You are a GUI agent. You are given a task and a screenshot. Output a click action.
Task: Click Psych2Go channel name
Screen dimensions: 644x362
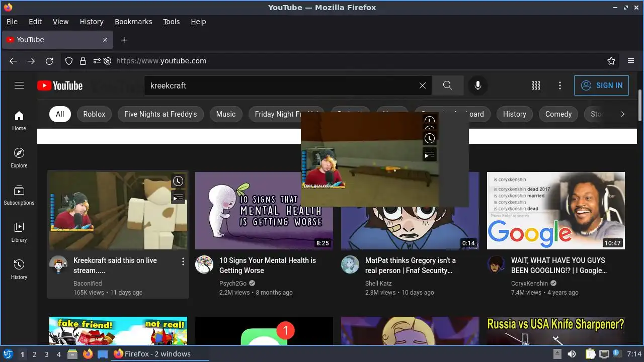pyautogui.click(x=232, y=284)
